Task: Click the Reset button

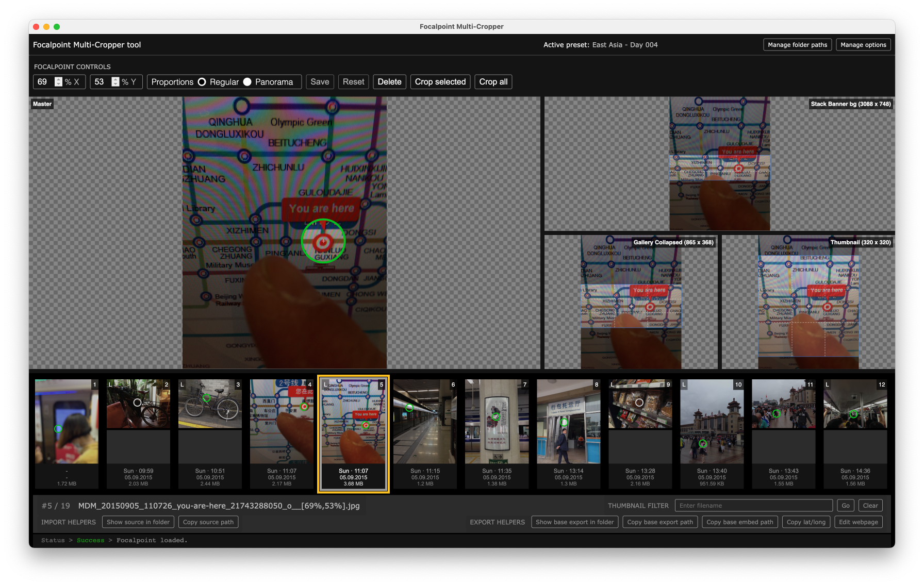Action: pyautogui.click(x=353, y=82)
